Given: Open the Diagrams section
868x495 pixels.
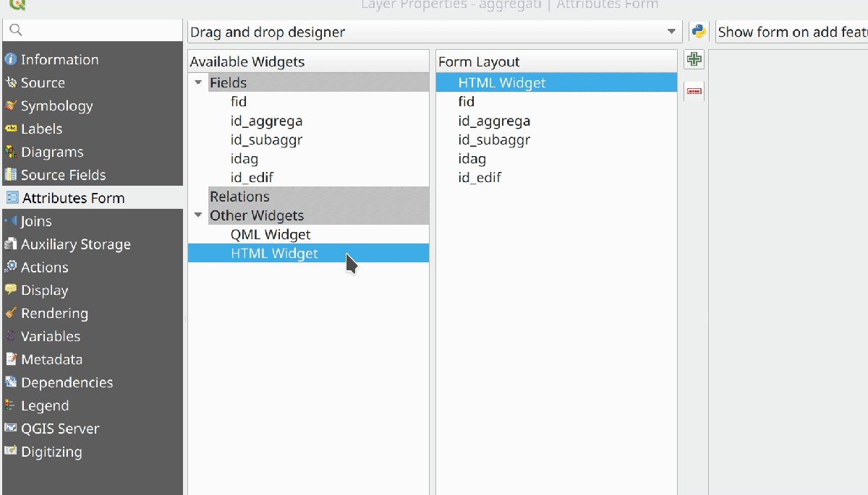Looking at the screenshot, I should click(x=51, y=152).
